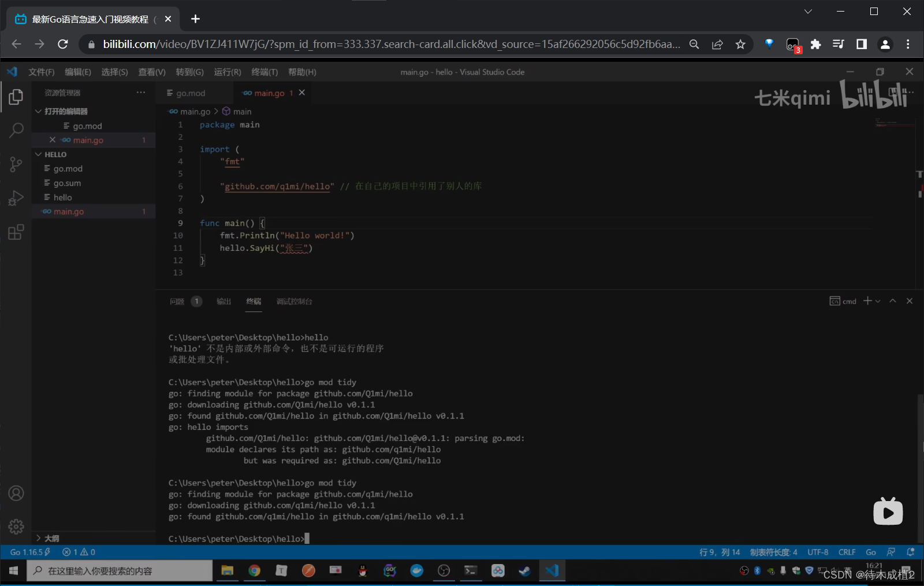Open the browser Extensions puzzle icon
Screen dimensions: 924x586
click(815, 44)
